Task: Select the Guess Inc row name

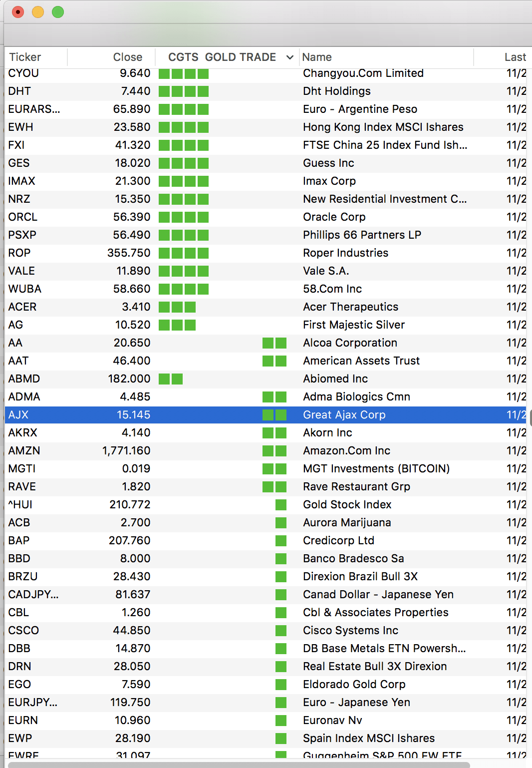Action: [328, 163]
